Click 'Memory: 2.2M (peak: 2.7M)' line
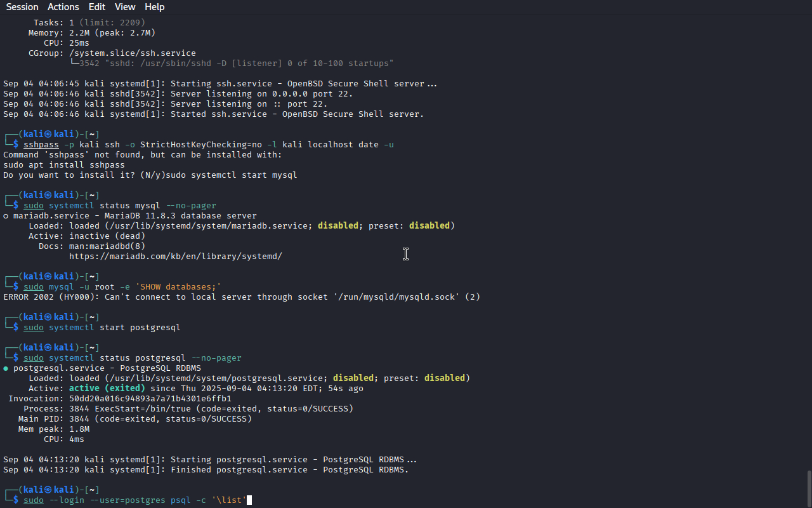Viewport: 812px width, 508px height. pyautogui.click(x=92, y=33)
